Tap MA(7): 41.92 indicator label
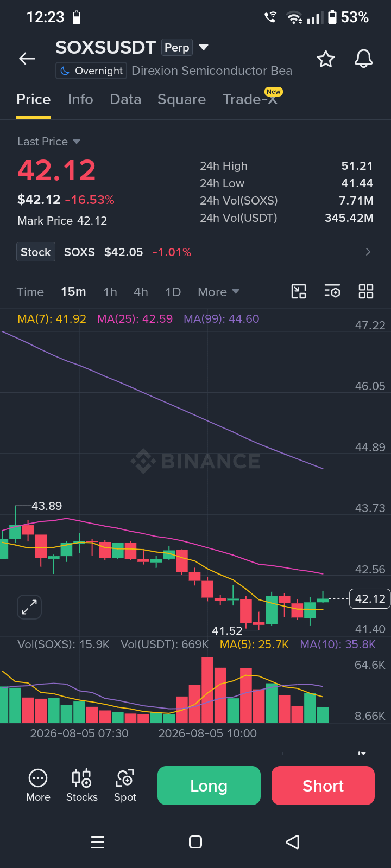Viewport: 391px width, 868px height. pos(52,319)
